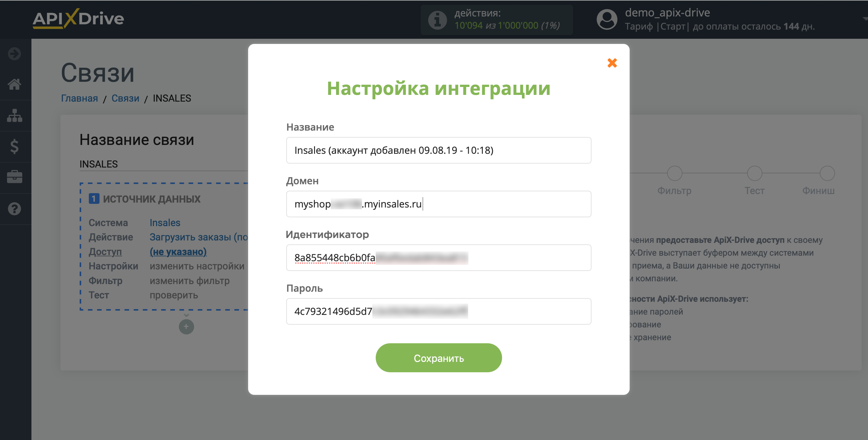Open the briefcase icon in the sidebar
The height and width of the screenshot is (440, 868).
point(15,177)
